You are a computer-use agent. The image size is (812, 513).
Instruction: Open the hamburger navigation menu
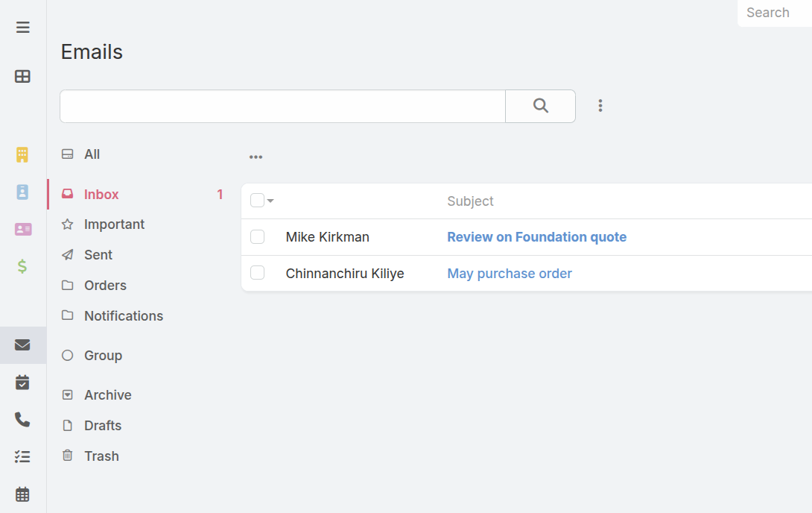coord(22,28)
